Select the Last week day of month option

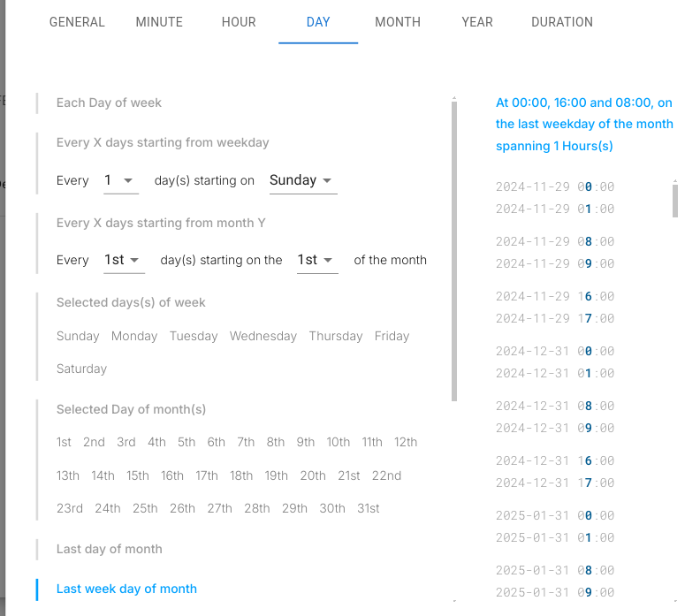[x=126, y=589]
